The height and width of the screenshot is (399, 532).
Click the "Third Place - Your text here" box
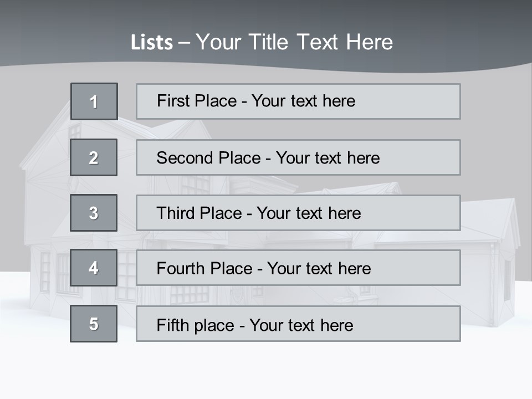click(x=298, y=213)
